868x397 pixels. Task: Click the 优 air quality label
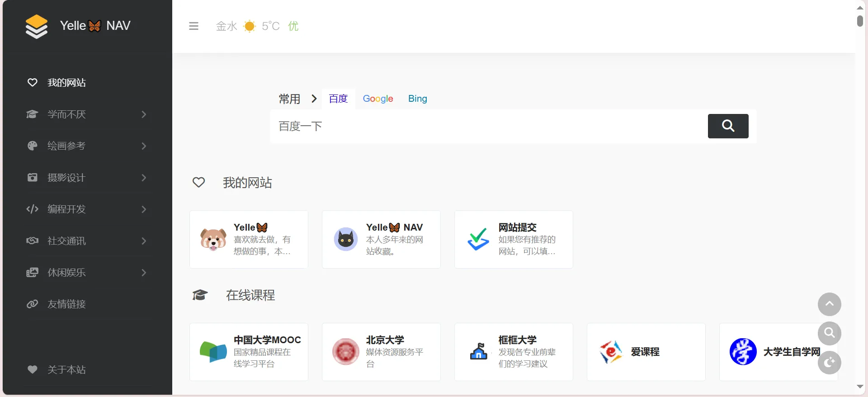[293, 26]
